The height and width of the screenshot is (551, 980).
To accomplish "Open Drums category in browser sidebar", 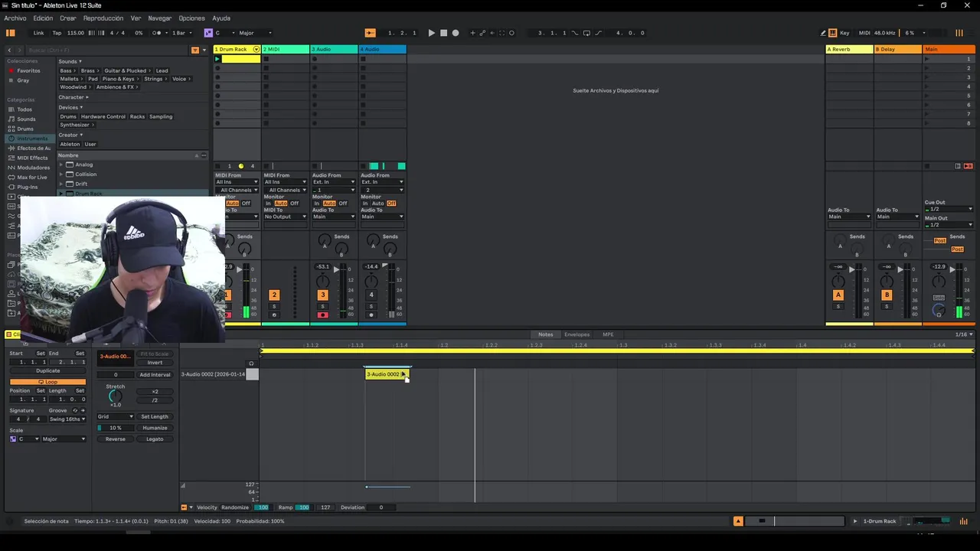I will [25, 129].
